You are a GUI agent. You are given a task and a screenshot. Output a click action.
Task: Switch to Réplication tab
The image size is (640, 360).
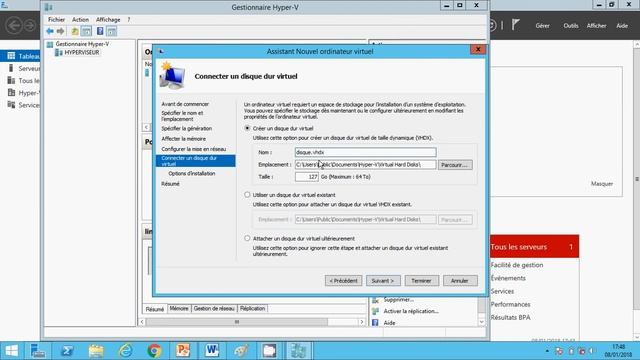pos(252,309)
